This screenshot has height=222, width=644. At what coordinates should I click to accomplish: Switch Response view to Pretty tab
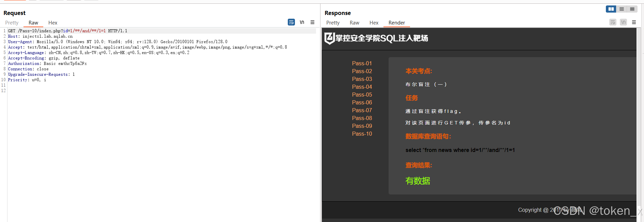tap(333, 23)
